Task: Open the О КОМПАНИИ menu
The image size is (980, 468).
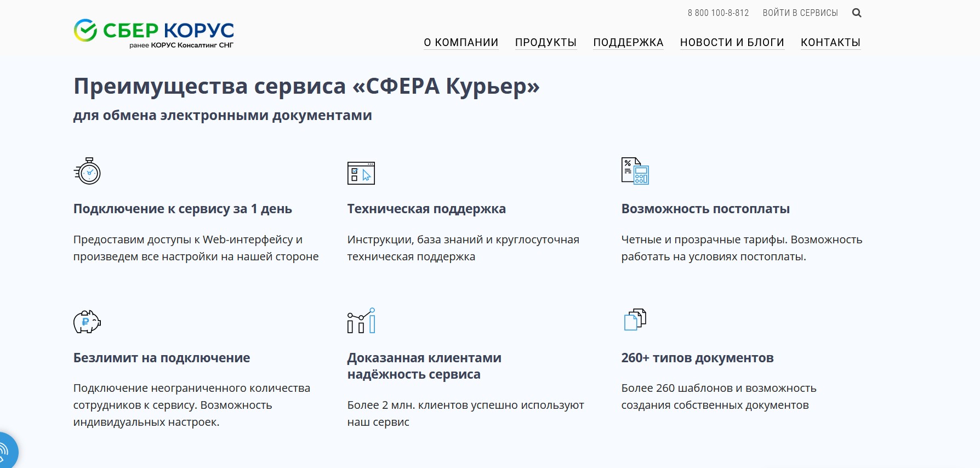Action: [x=461, y=42]
